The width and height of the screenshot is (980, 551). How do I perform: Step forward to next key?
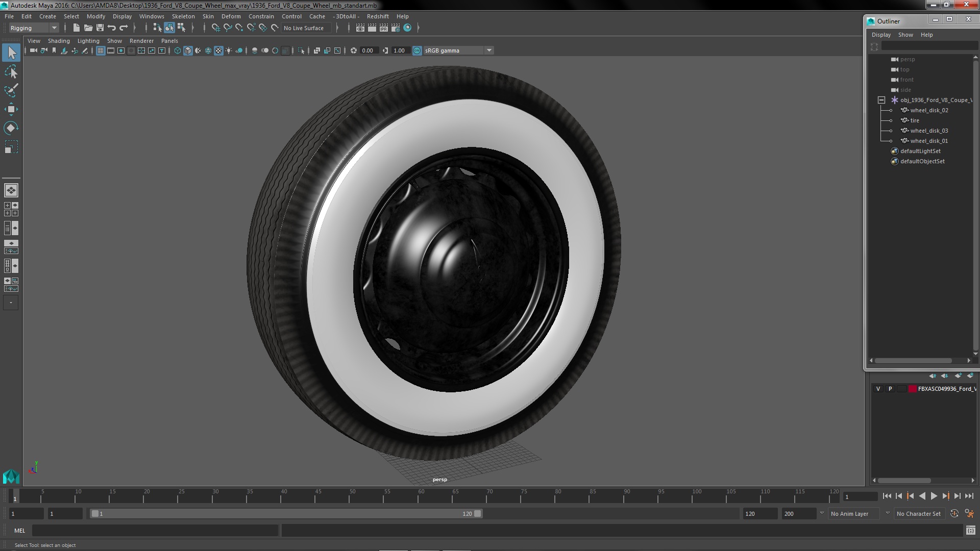945,496
